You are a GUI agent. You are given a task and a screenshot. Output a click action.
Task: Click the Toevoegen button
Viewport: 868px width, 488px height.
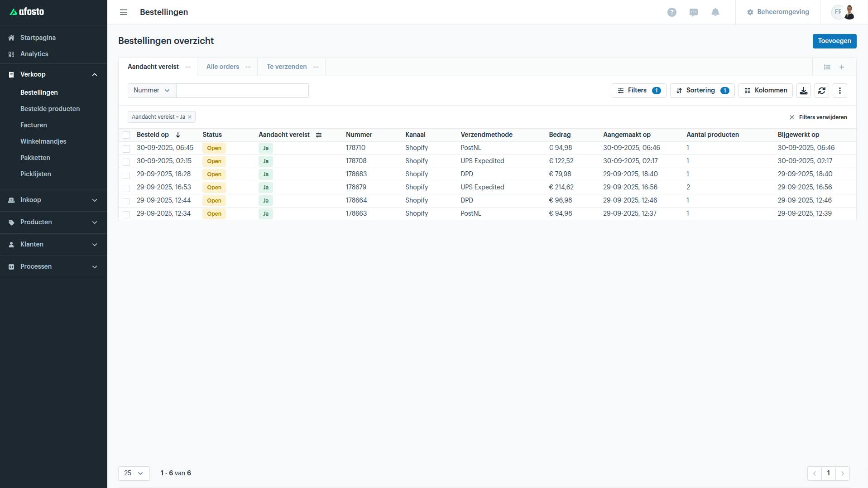pyautogui.click(x=834, y=41)
